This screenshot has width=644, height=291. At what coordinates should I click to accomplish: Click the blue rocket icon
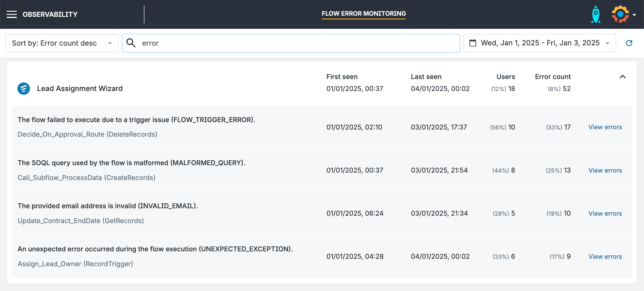coord(596,14)
